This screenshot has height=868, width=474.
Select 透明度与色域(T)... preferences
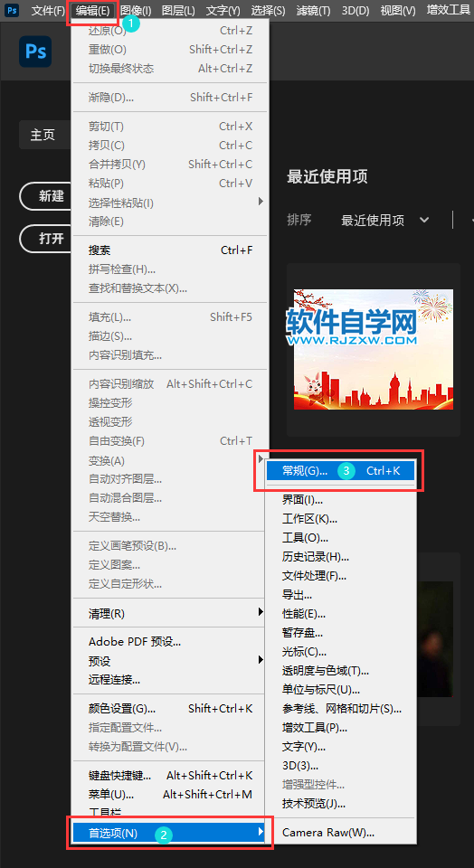click(340, 671)
